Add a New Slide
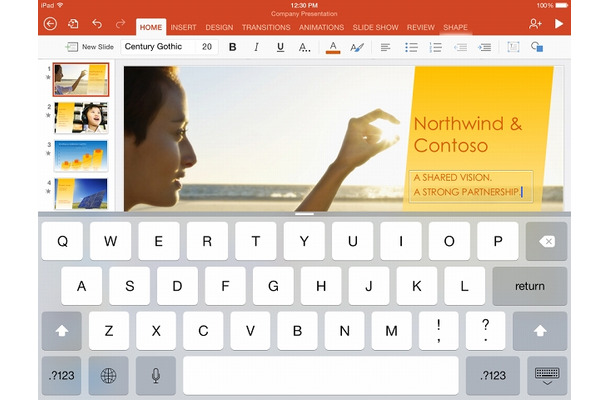Image resolution: width=610 pixels, height=400 pixels. [90, 47]
